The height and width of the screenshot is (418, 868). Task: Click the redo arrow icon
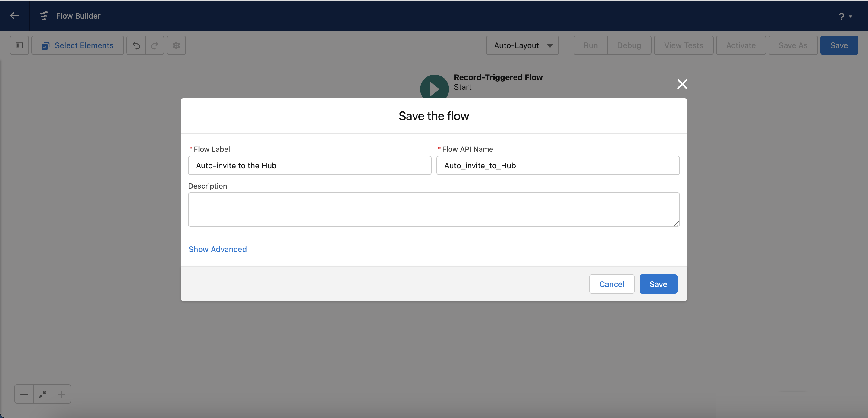click(x=155, y=45)
